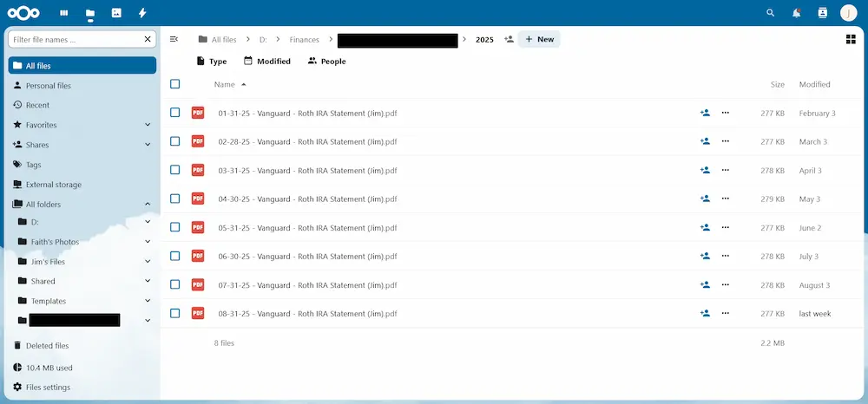Open the notifications bell icon
The image size is (868, 404).
(x=797, y=13)
